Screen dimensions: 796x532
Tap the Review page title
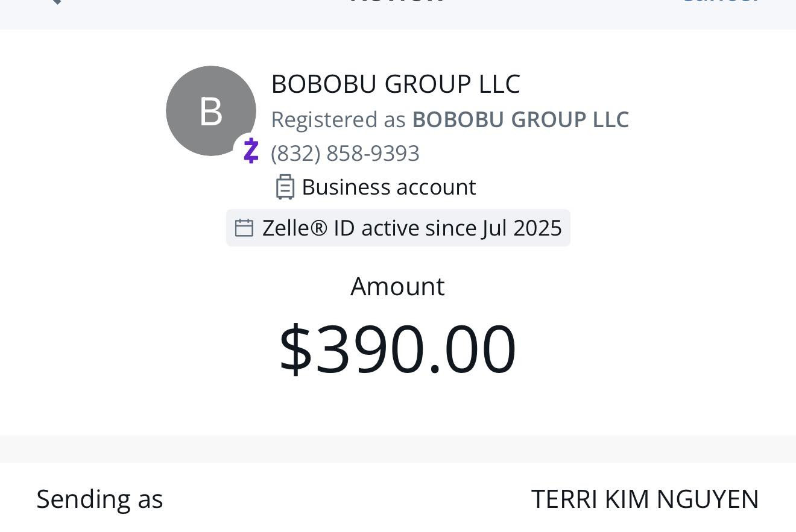(397, 2)
